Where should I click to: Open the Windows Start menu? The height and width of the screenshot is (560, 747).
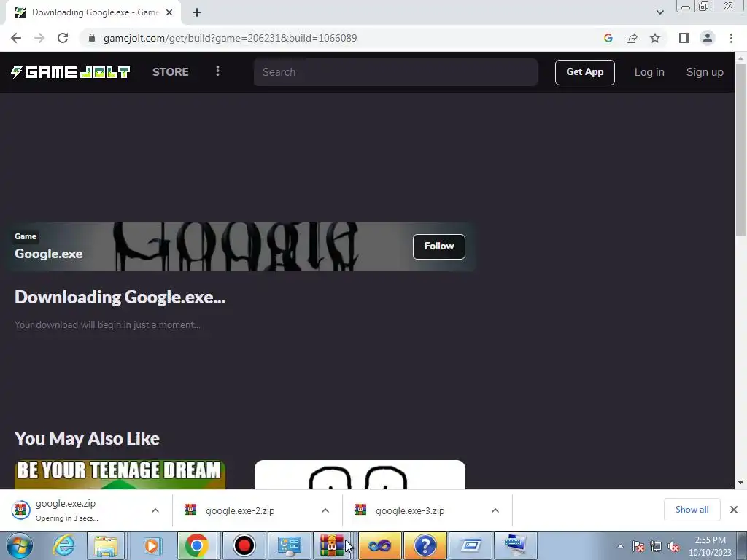pyautogui.click(x=20, y=545)
